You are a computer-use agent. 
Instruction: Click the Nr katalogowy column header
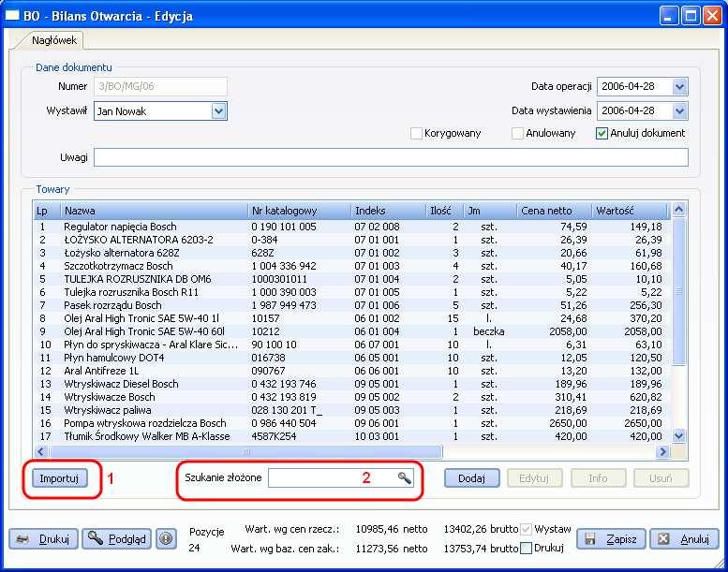click(x=299, y=211)
